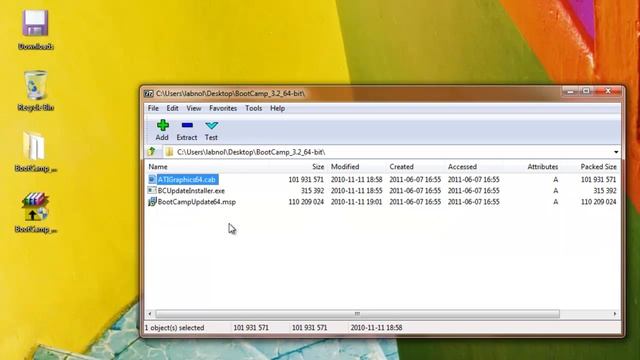Select the BCUpdateInstaller.exe file name
Screen dimensions: 640x360
pos(191,191)
